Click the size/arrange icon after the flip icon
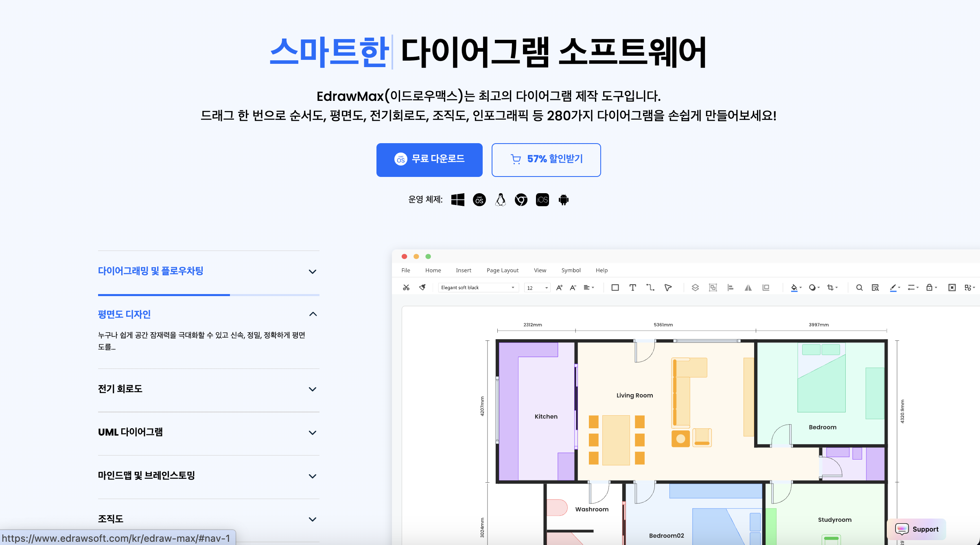This screenshot has width=980, height=545. coord(766,288)
